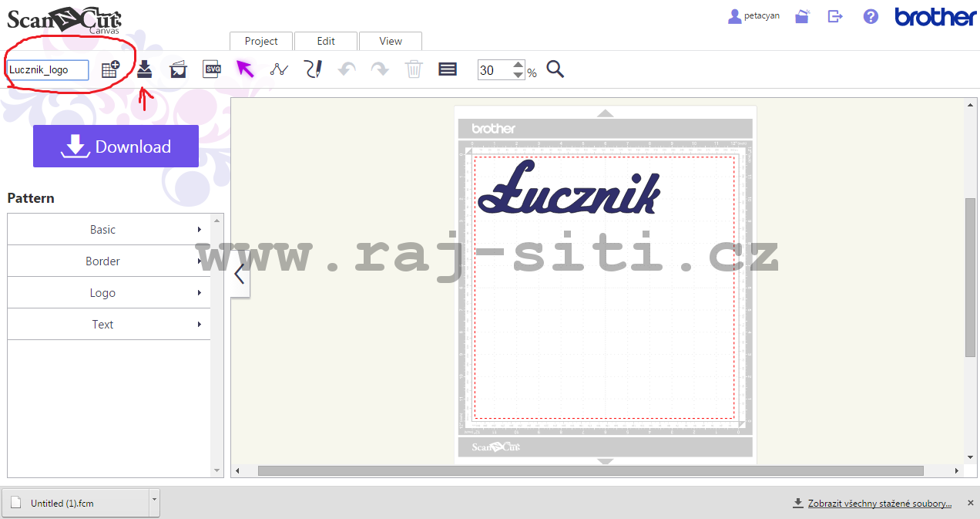
Task: Expand the Logo pattern category
Action: tap(103, 292)
